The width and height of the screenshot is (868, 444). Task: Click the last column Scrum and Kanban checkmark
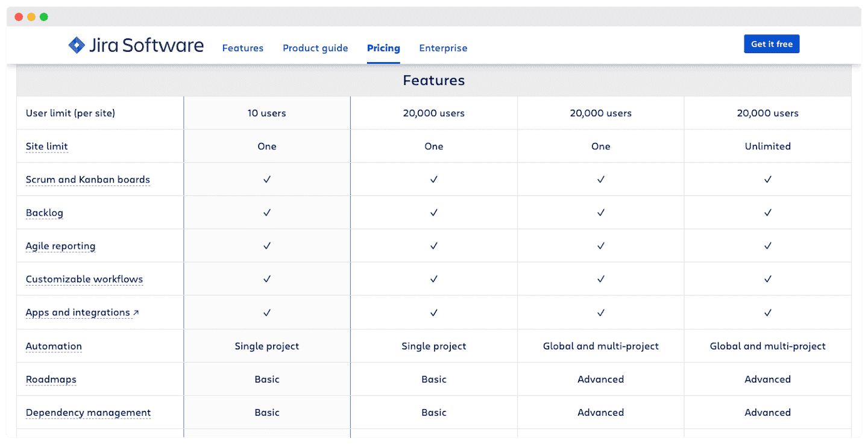[768, 180]
